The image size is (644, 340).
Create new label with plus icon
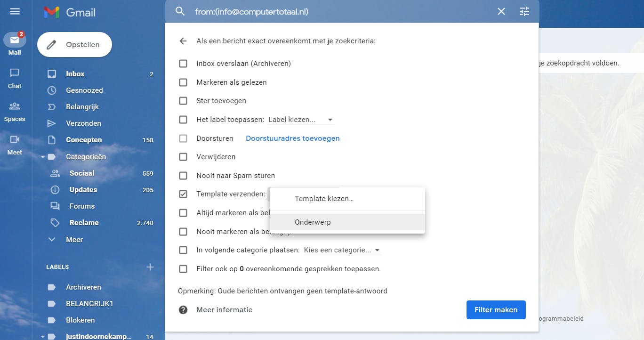[x=150, y=267]
